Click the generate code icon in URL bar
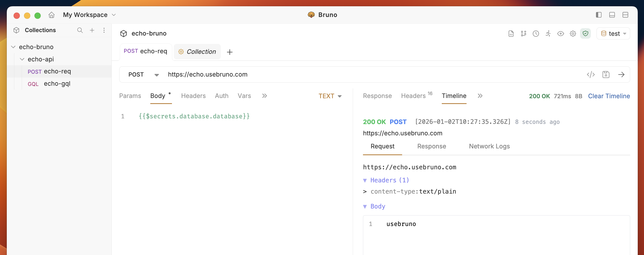This screenshot has width=644, height=255. coord(591,74)
